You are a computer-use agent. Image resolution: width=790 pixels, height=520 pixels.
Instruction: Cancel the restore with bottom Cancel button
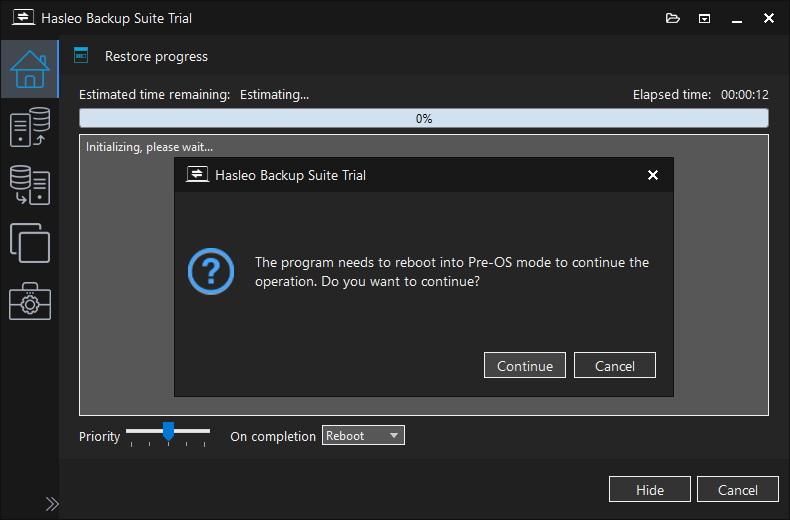point(738,489)
